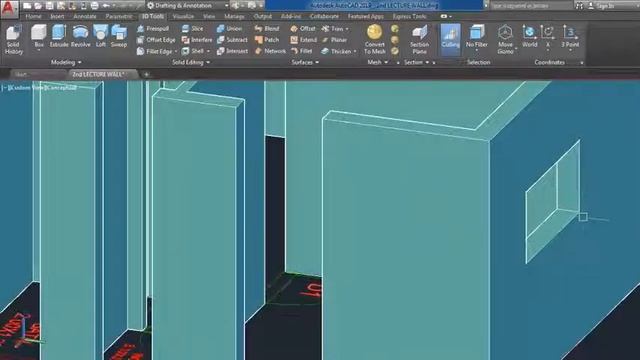Expand the Solid Editing panel
640x360 pixels.
(191, 62)
